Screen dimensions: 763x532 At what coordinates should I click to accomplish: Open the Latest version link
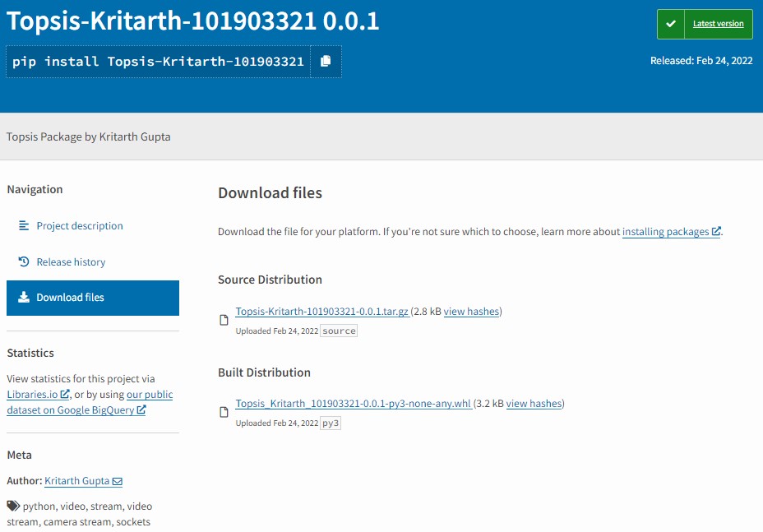coord(718,23)
